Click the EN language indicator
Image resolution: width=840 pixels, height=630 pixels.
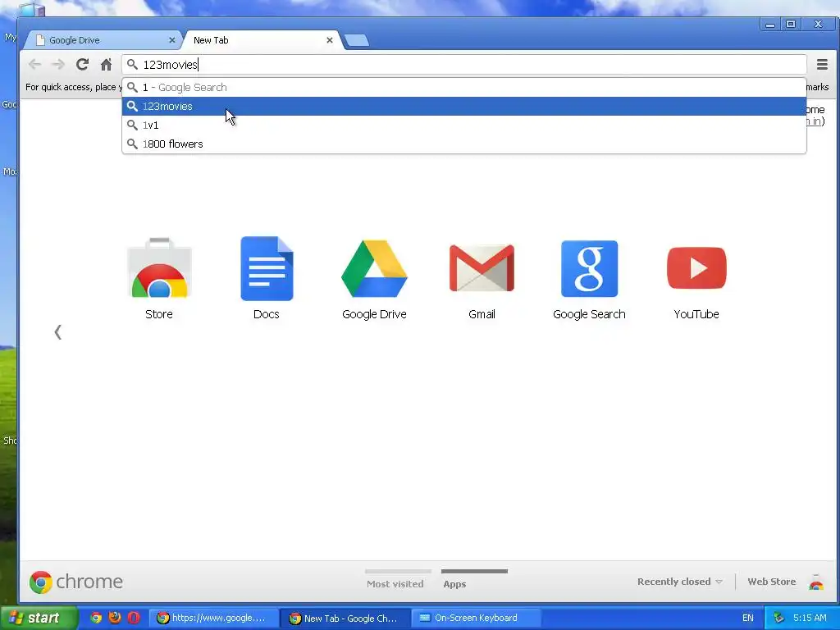pyautogui.click(x=748, y=618)
